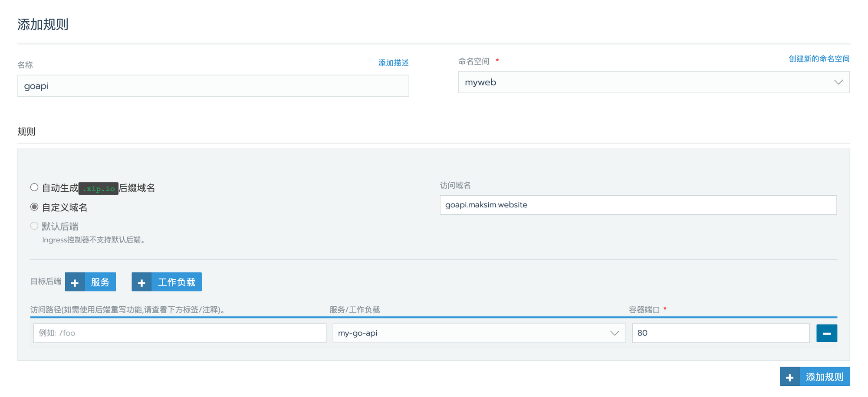Select the 默认后端 radio button
Image resolution: width=868 pixels, height=397 pixels.
click(x=34, y=226)
